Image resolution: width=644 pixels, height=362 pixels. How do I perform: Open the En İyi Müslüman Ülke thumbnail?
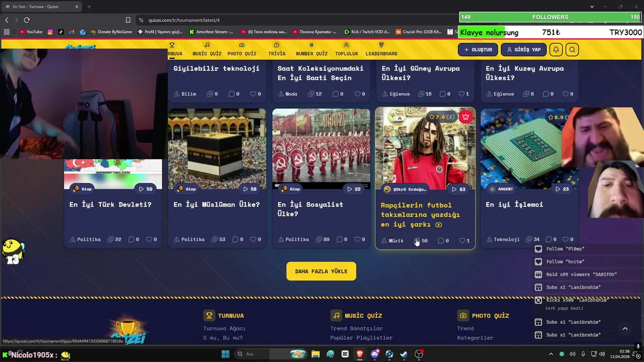[217, 149]
